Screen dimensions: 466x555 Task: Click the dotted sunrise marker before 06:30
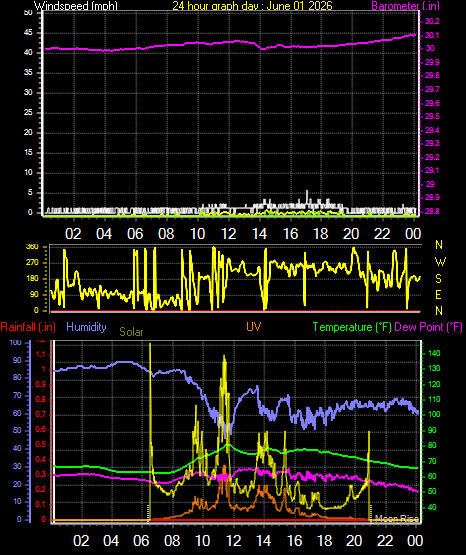pyautogui.click(x=148, y=513)
